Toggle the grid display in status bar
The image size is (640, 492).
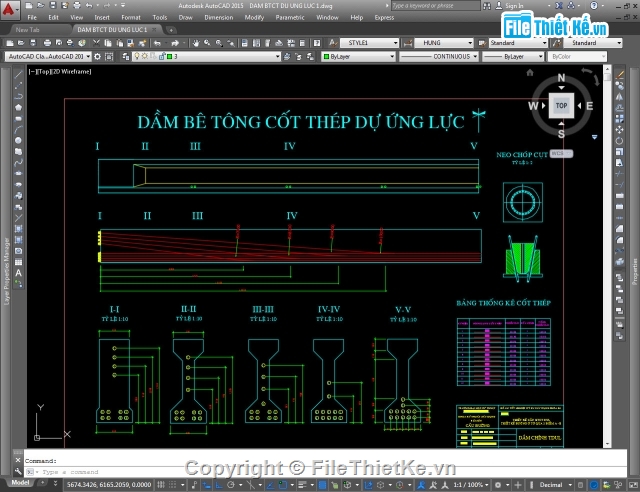coord(162,485)
